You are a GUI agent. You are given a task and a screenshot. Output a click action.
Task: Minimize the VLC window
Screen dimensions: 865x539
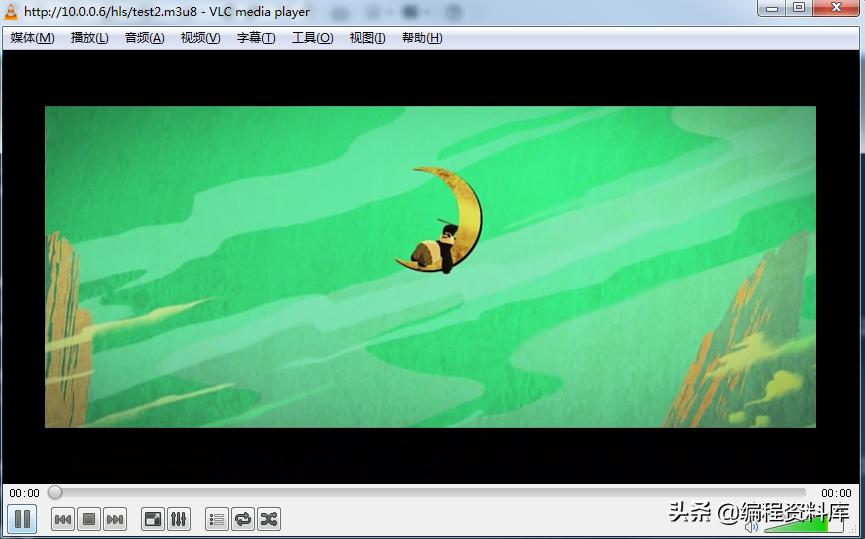point(772,8)
